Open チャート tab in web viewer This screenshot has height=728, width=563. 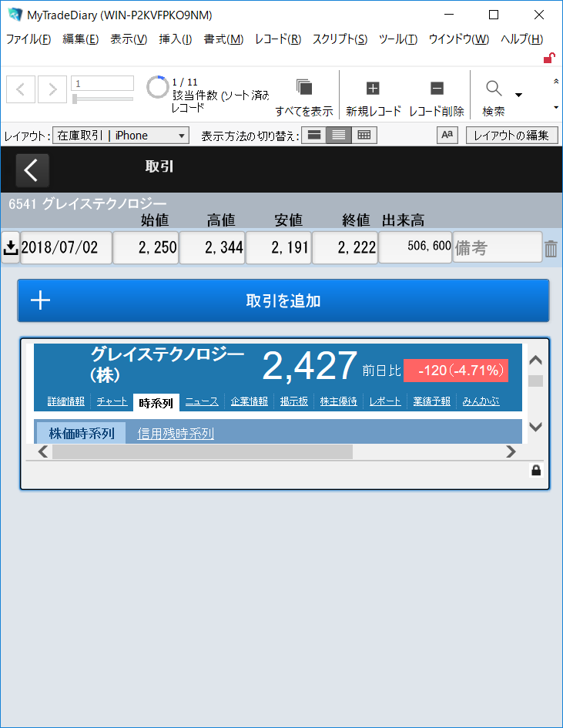coord(112,401)
